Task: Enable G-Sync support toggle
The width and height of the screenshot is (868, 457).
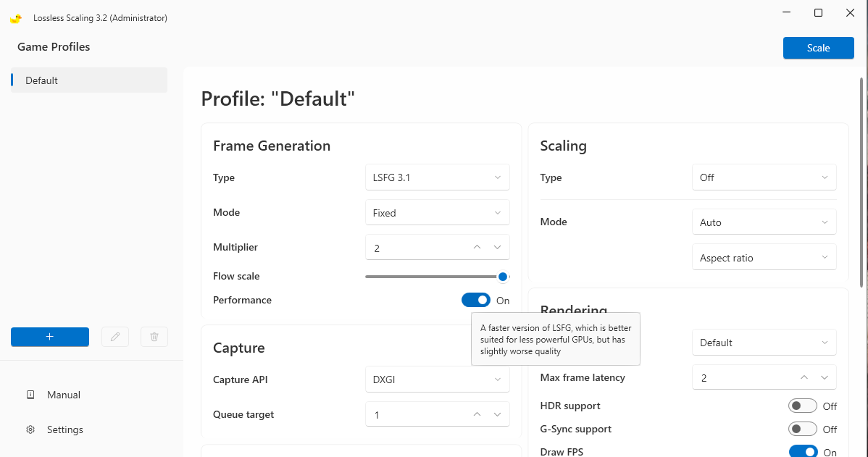Action: pyautogui.click(x=803, y=429)
